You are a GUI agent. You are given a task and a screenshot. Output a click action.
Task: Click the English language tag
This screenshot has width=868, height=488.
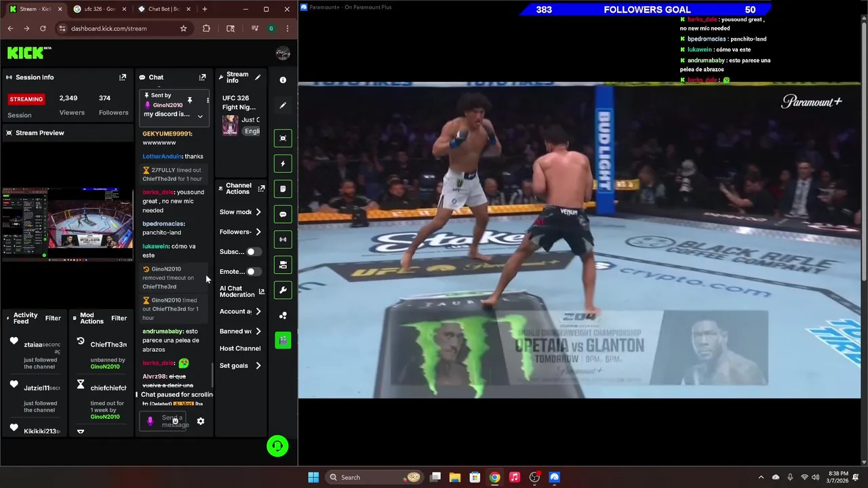tap(252, 131)
